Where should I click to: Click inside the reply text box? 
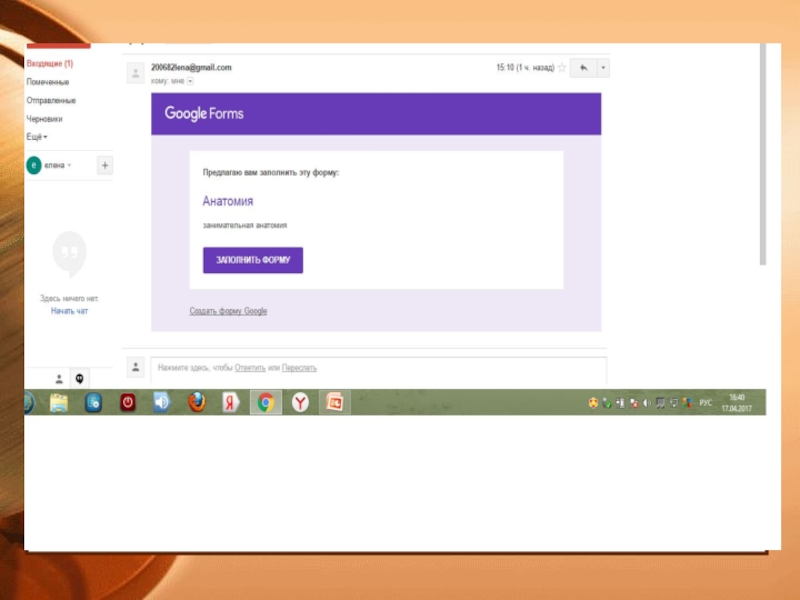[x=379, y=370]
